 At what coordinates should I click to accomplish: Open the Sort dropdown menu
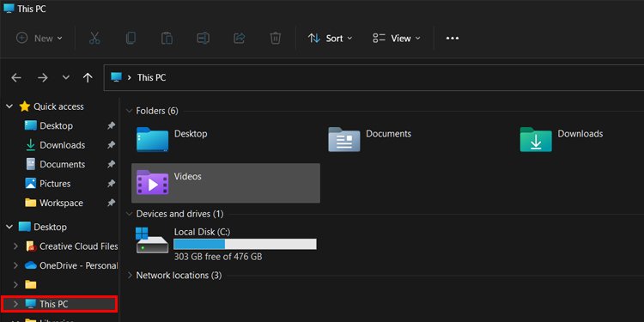point(331,38)
